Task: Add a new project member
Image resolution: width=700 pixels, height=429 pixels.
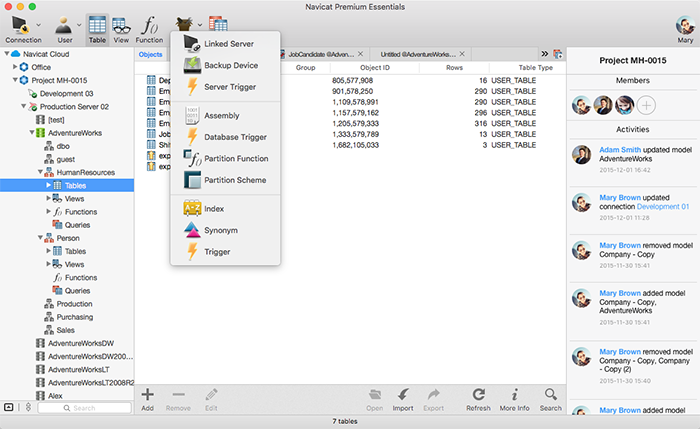Action: pos(646,106)
